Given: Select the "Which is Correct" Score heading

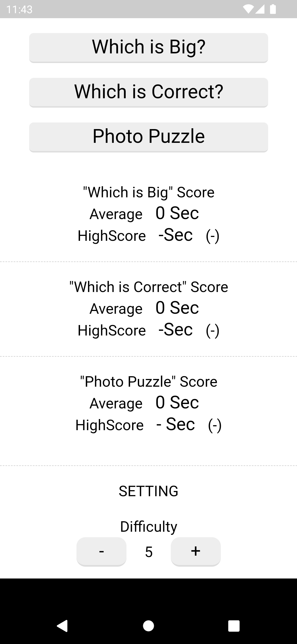Looking at the screenshot, I should pos(148,287).
